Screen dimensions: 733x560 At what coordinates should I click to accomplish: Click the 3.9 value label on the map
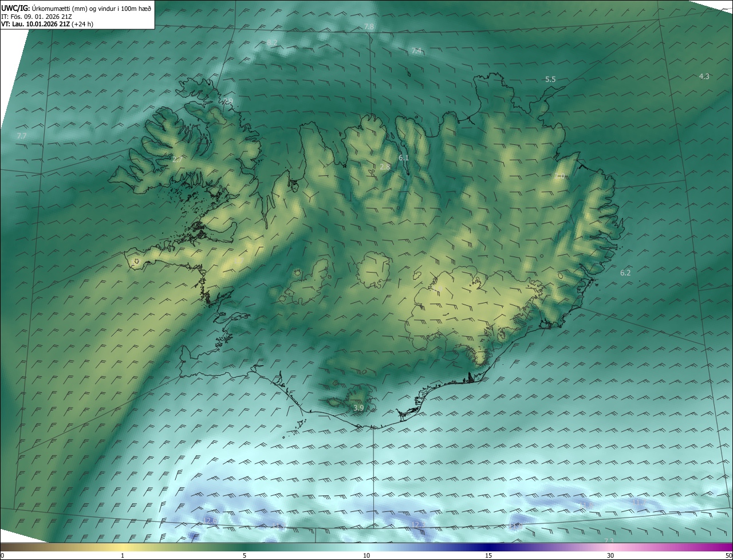coord(358,408)
